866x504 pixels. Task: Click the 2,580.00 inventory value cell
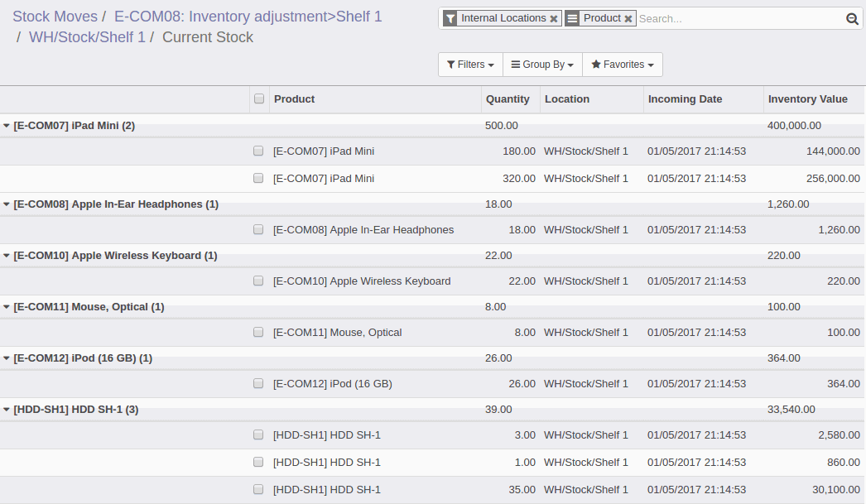[x=839, y=435]
